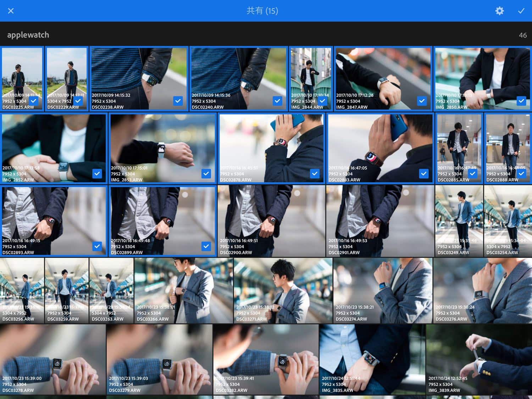Select thumbnail DSC02901.ARW
Screen dimensions: 532x399
(380, 220)
